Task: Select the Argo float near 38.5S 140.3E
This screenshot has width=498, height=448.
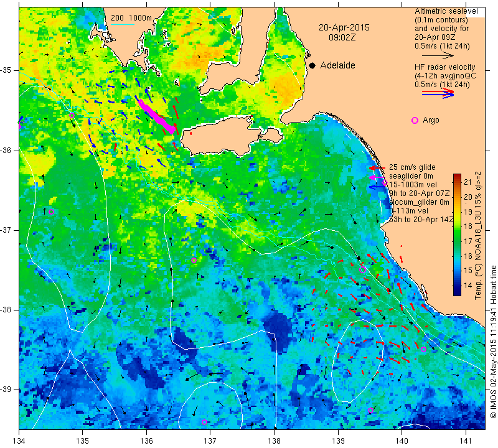Action: pos(423,350)
